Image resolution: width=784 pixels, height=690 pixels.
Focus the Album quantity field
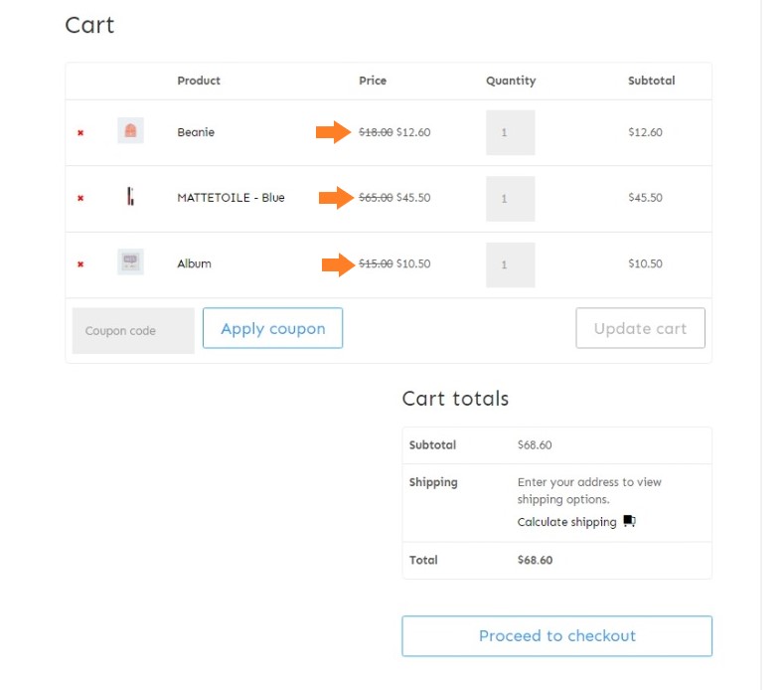coord(511,264)
